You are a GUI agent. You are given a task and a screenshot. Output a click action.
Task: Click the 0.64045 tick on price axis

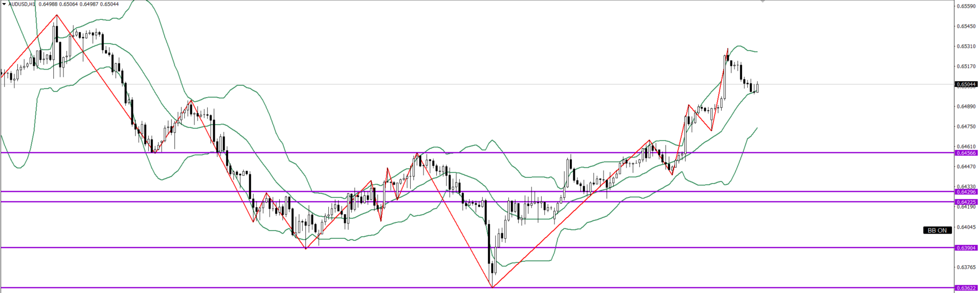(966, 227)
